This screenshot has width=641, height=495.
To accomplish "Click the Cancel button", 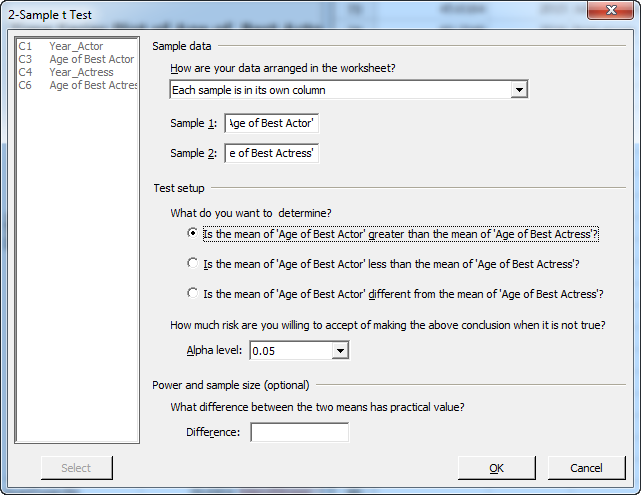I will tap(586, 468).
